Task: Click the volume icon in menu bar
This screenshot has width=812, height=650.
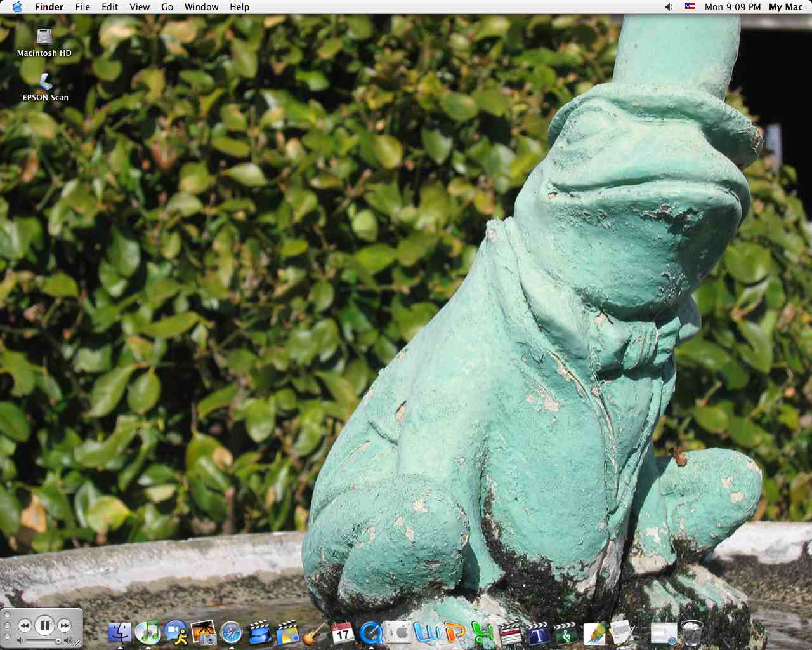Action: pos(669,7)
